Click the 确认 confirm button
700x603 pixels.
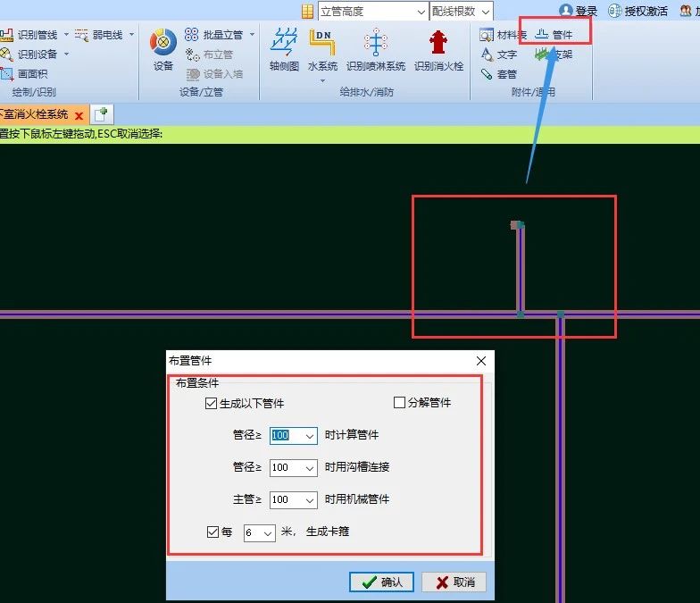pyautogui.click(x=381, y=582)
